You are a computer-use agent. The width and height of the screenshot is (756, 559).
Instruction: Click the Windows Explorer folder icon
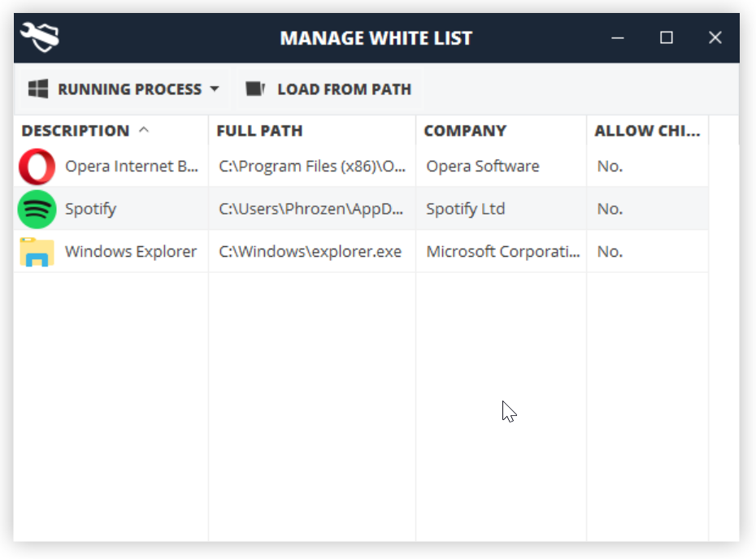pos(37,252)
